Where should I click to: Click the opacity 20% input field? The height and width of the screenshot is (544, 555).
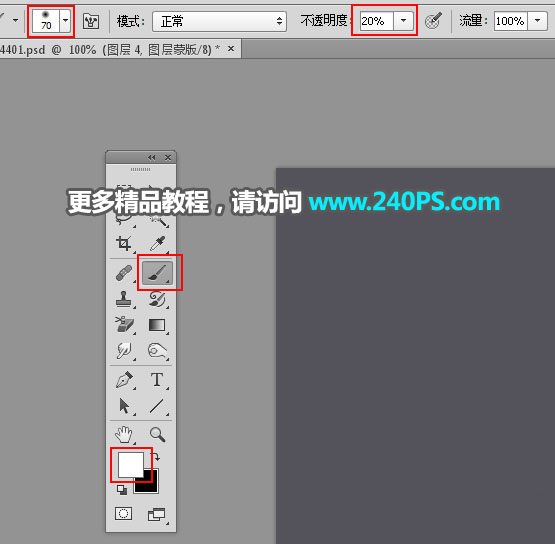[377, 21]
